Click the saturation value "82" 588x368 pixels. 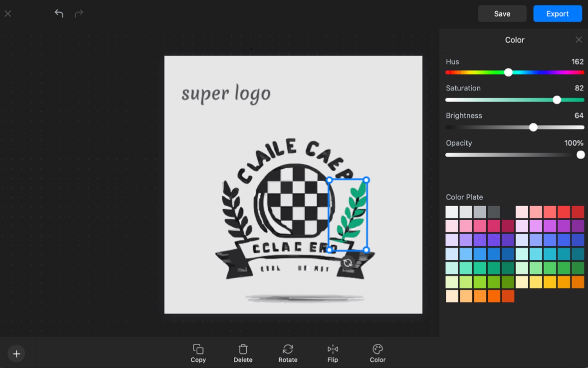click(579, 88)
